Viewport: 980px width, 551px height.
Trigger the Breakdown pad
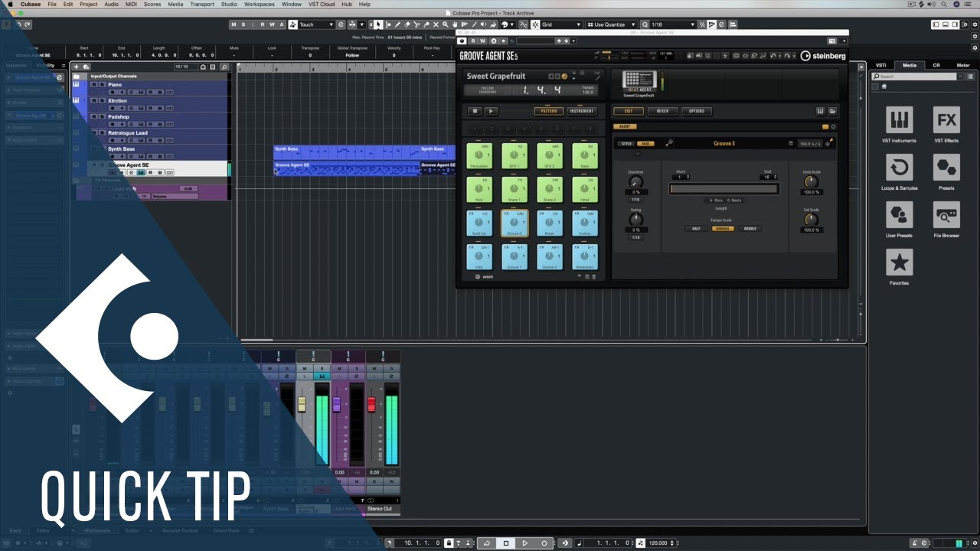click(585, 257)
